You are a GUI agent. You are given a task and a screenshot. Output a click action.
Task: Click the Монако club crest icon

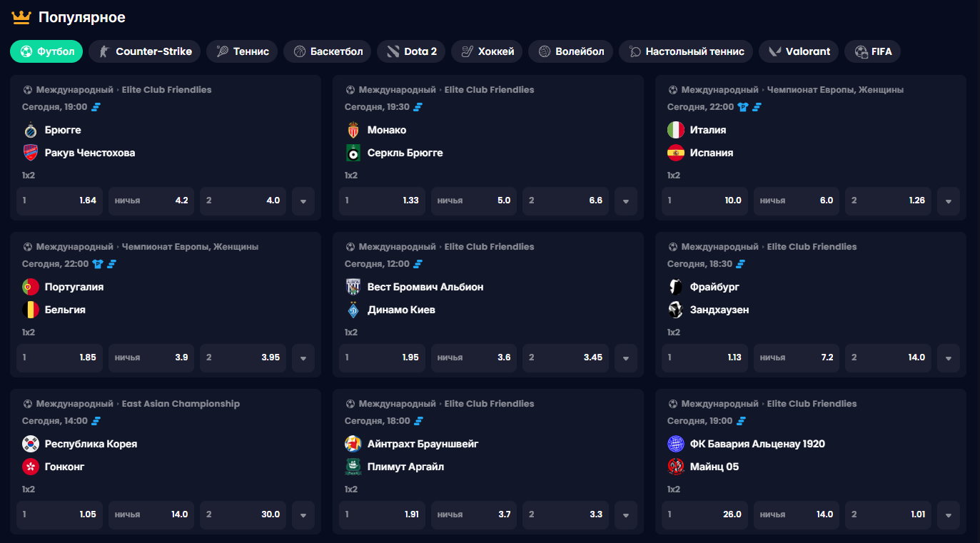(x=353, y=130)
